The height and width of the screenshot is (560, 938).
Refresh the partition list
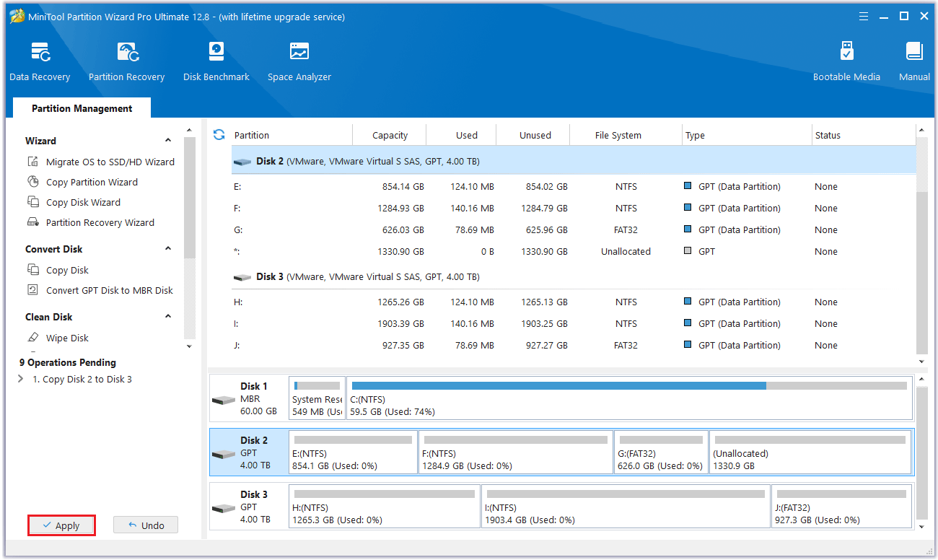[x=219, y=135]
